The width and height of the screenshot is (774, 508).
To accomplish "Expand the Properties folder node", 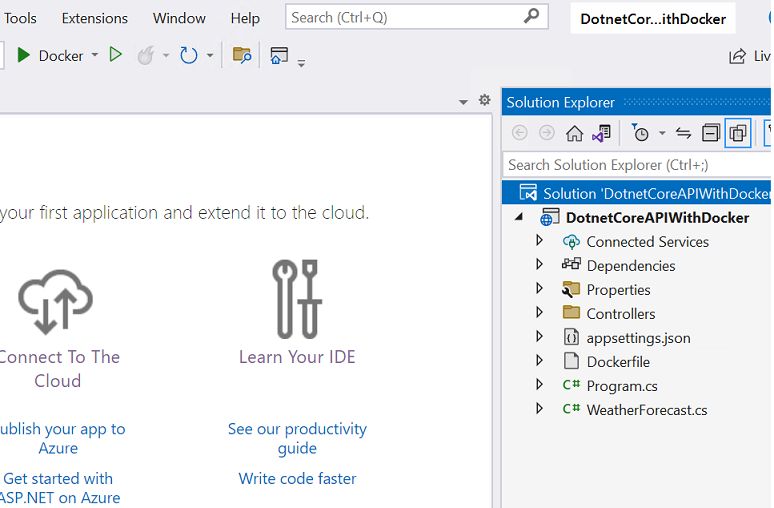I will tap(540, 288).
